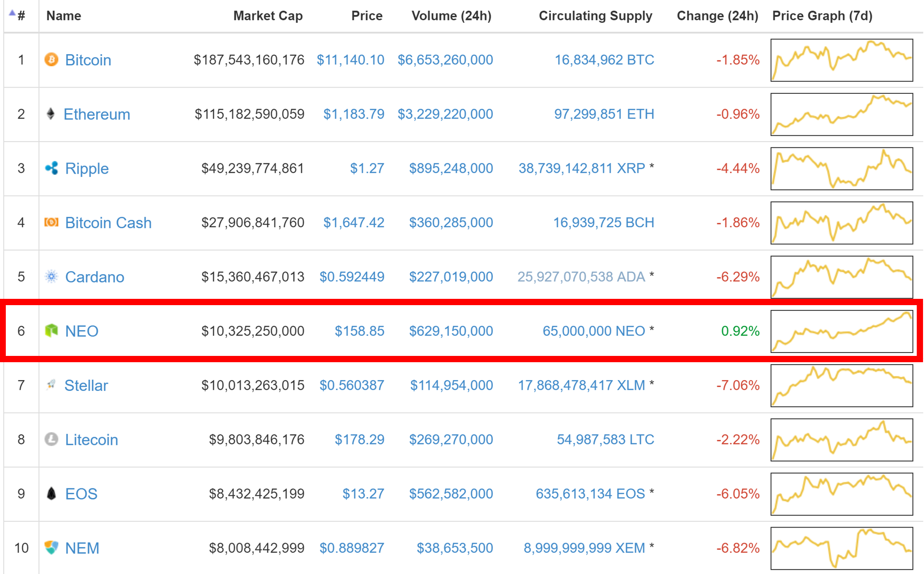Viewport: 924px width, 574px height.
Task: Click Ethereum price $1,183.79
Action: [354, 114]
